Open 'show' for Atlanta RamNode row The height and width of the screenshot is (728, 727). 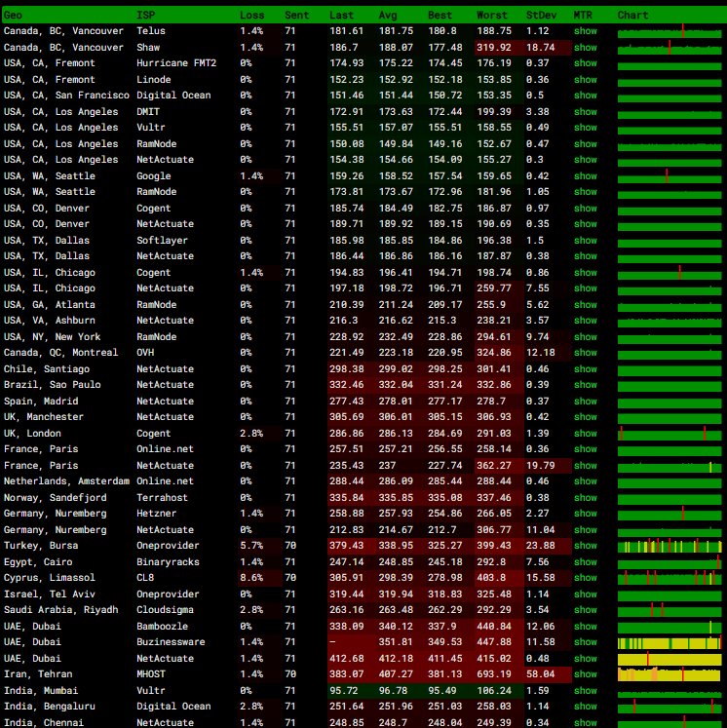585,305
